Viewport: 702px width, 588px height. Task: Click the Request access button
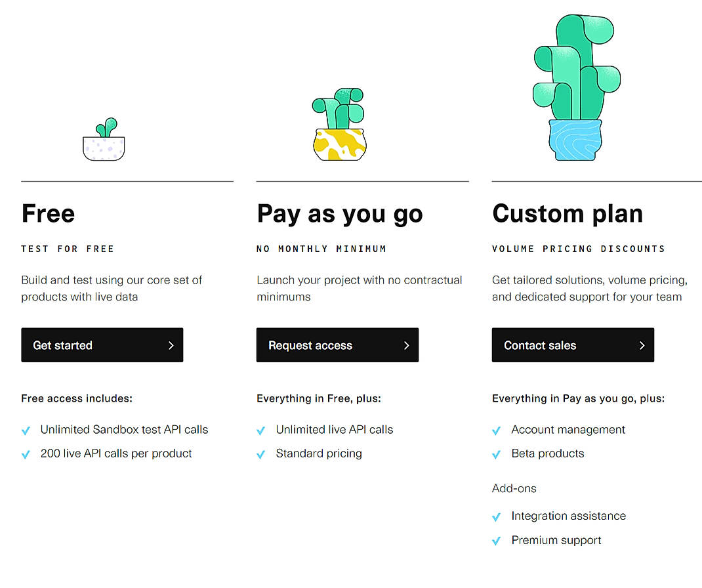[x=337, y=345]
